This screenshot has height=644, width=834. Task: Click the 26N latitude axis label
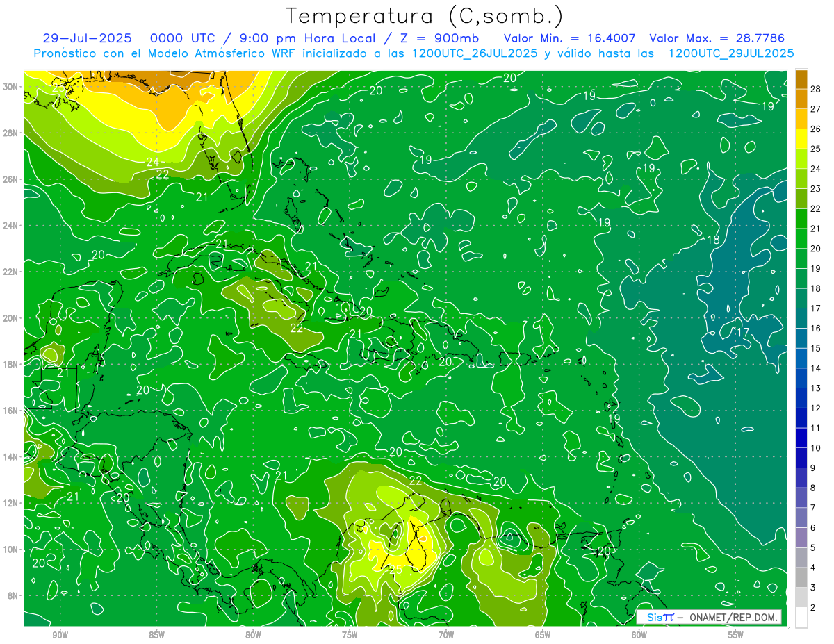(11, 179)
